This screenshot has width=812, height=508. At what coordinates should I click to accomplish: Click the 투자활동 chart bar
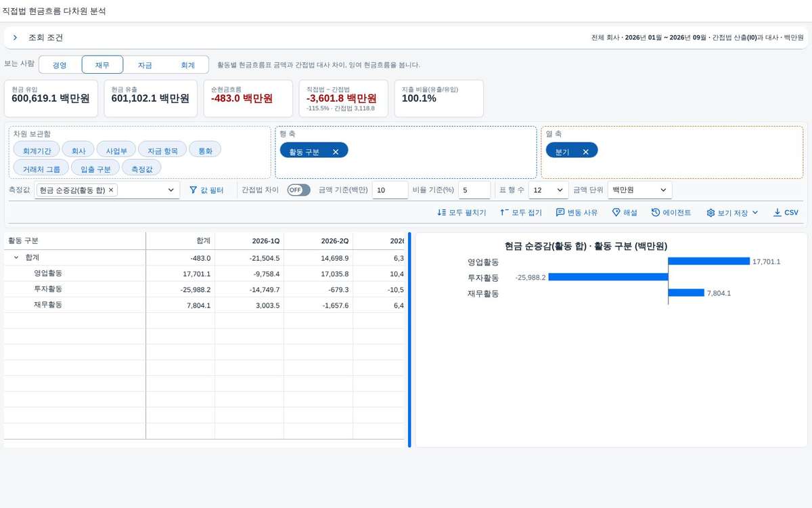tap(608, 277)
